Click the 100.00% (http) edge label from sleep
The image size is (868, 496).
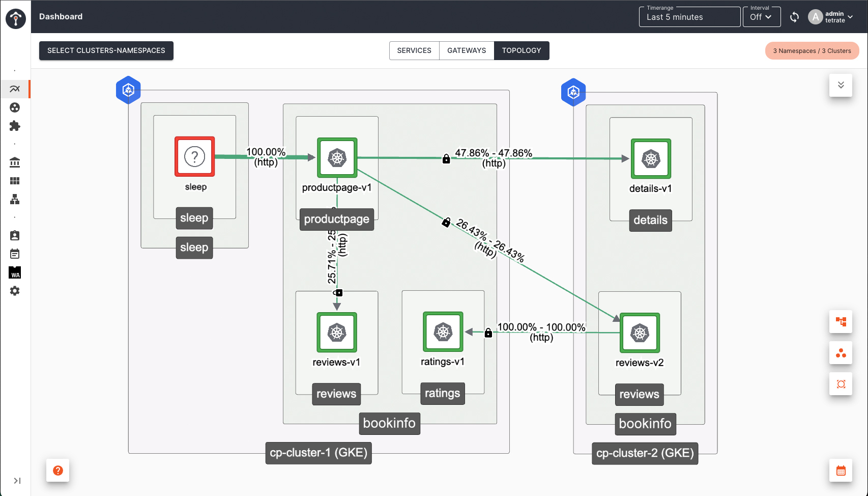pyautogui.click(x=266, y=157)
